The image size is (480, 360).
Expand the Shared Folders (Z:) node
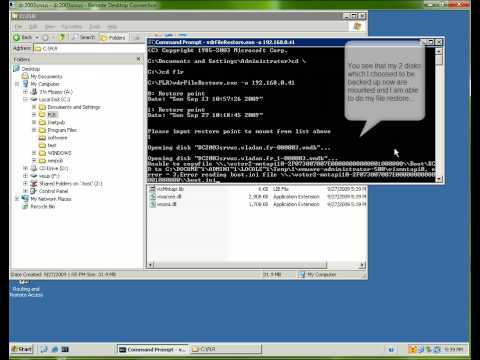[25, 184]
